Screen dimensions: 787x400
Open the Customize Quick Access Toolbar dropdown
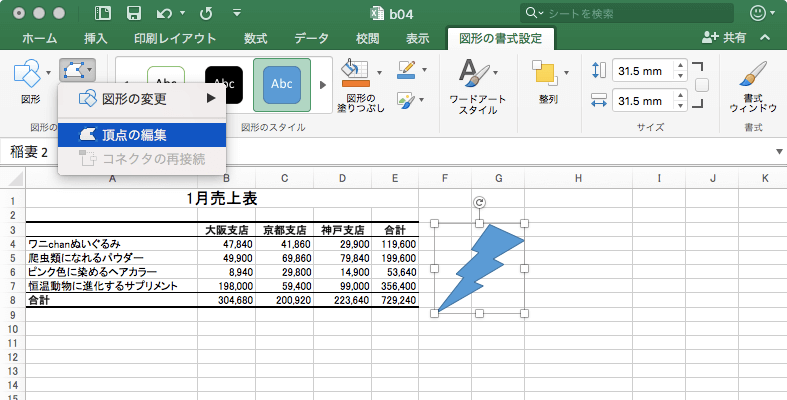[x=237, y=13]
